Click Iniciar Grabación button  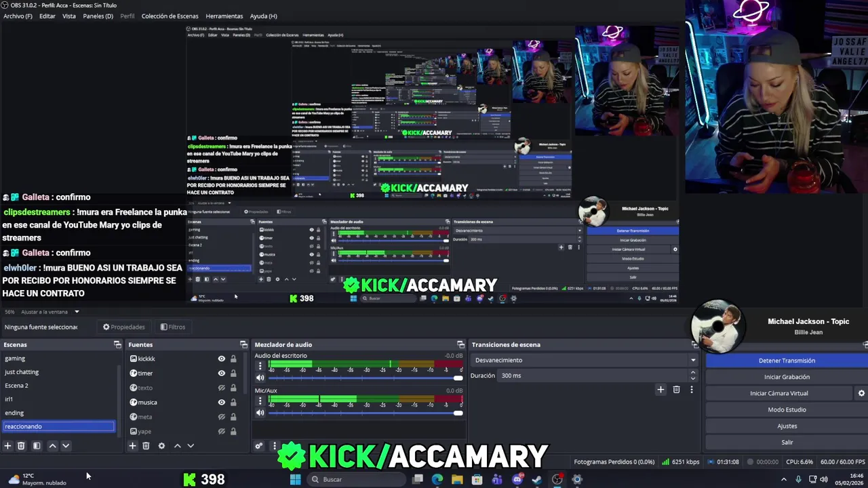coord(787,377)
